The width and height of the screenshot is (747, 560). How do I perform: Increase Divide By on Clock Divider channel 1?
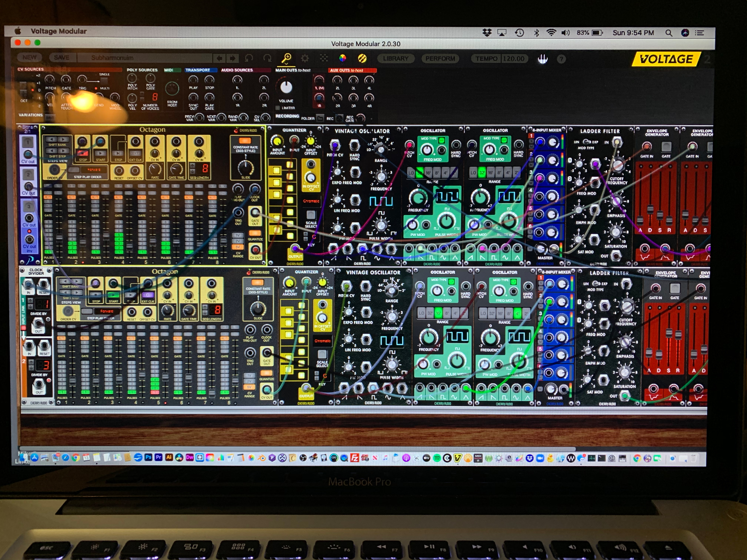(x=30, y=300)
